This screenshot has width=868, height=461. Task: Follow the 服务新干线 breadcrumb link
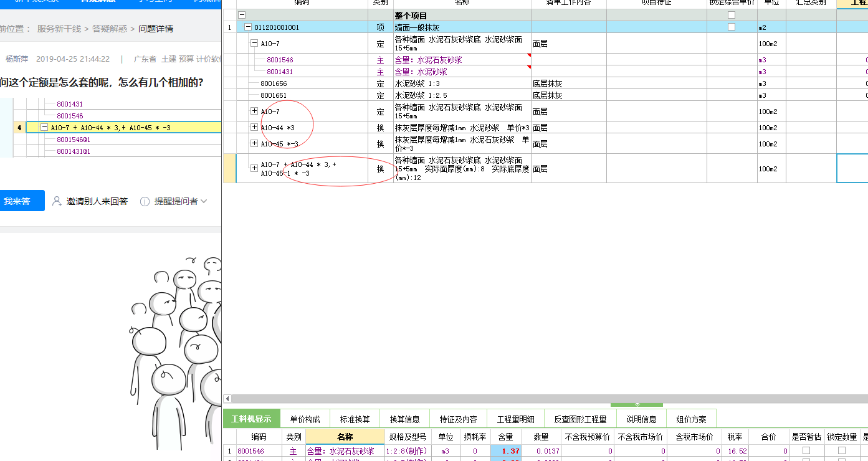point(59,28)
